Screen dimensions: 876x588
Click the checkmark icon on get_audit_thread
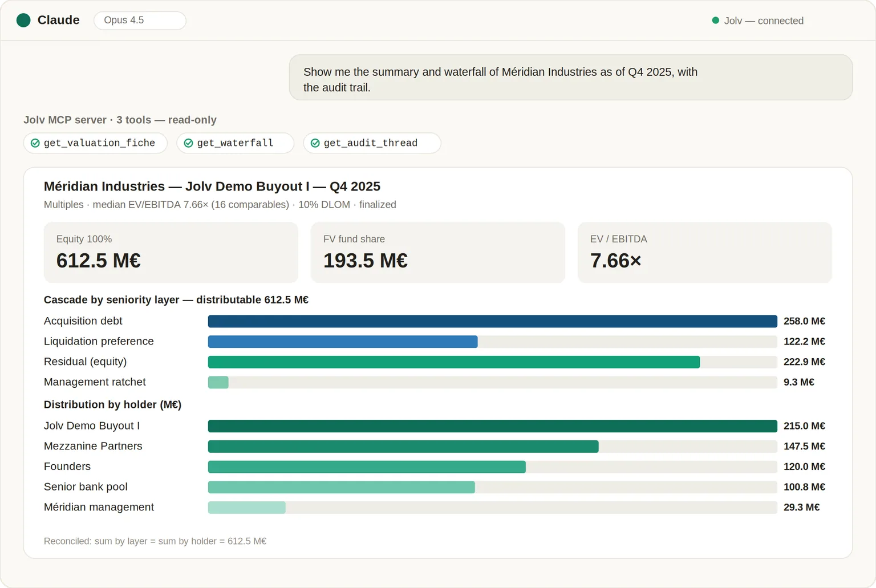(315, 143)
